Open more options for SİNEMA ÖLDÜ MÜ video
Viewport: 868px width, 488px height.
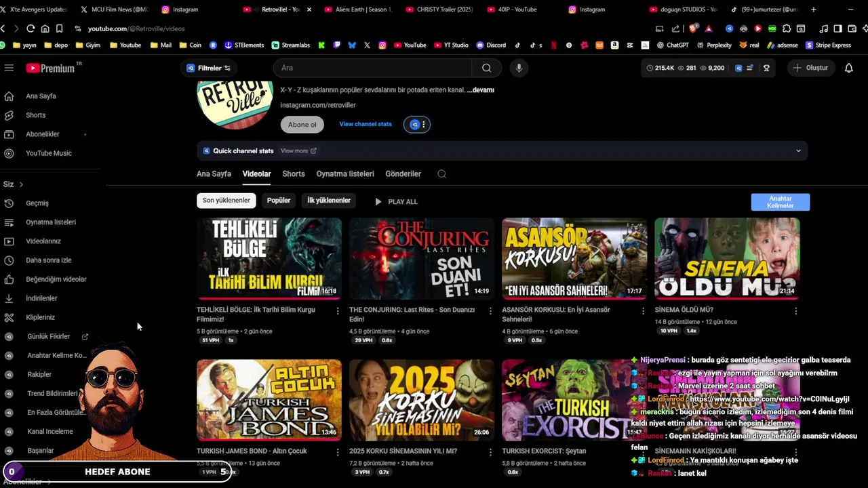(x=795, y=311)
